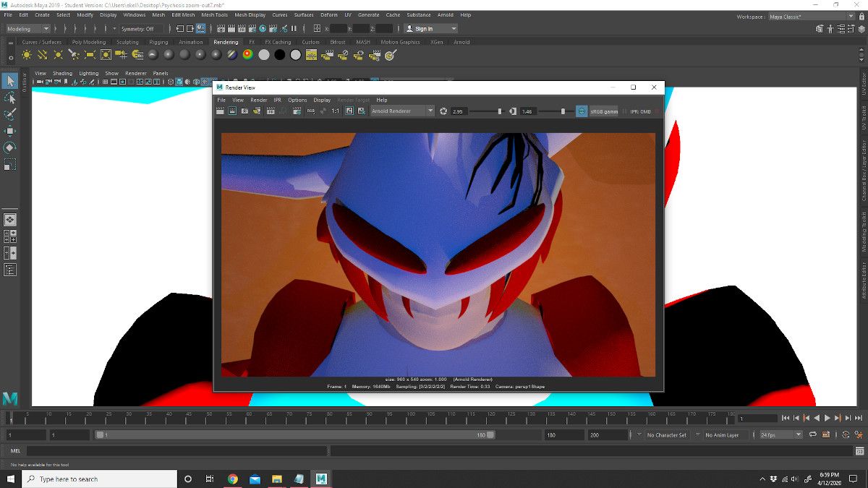Open Render Settings clapperboard in status line
Image resolution: width=868 pixels, height=488 pixels.
click(x=252, y=29)
